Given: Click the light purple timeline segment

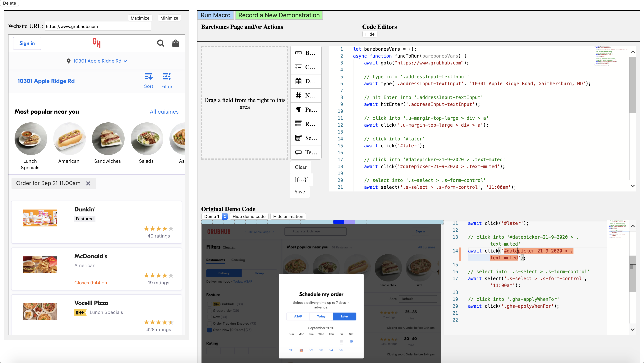Looking at the screenshot, I should click(349, 222).
